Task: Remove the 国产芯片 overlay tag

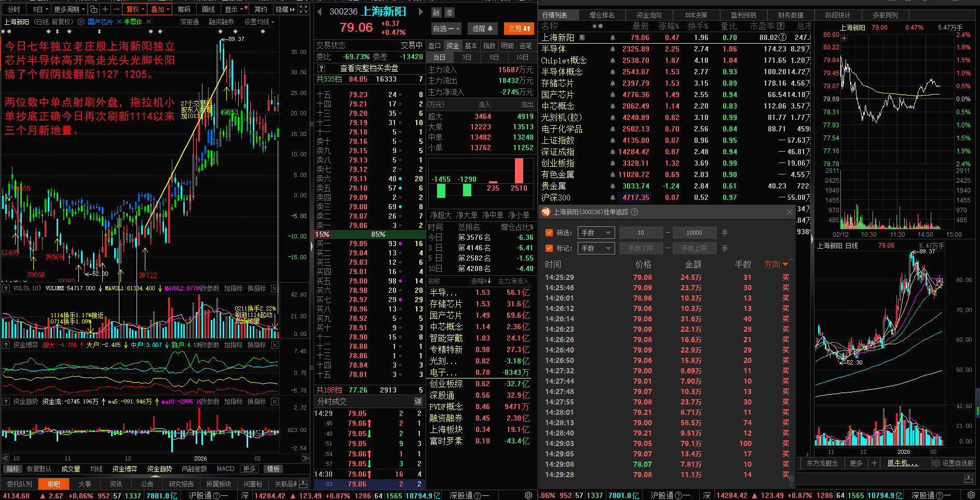Action: 119,22
